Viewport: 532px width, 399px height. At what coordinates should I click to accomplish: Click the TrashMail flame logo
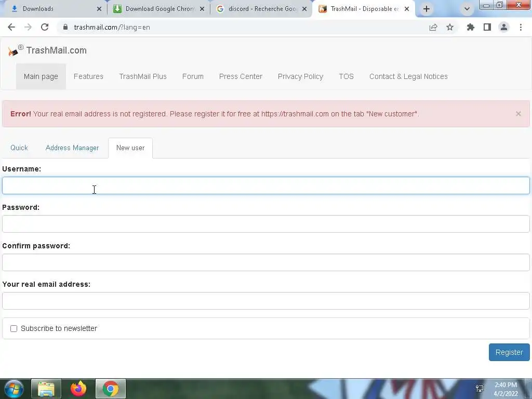13,51
